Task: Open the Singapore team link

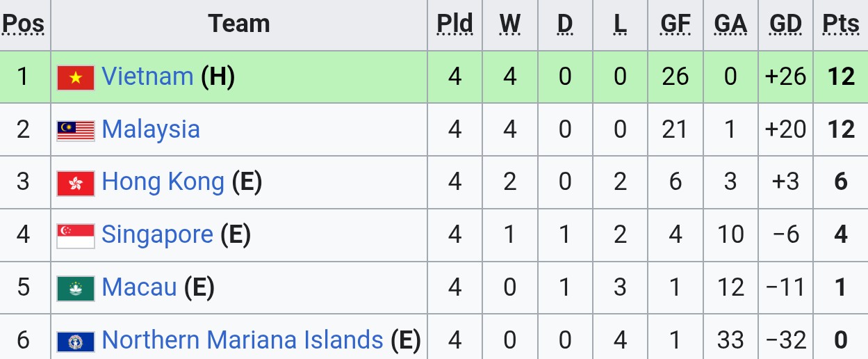Action: tap(157, 234)
